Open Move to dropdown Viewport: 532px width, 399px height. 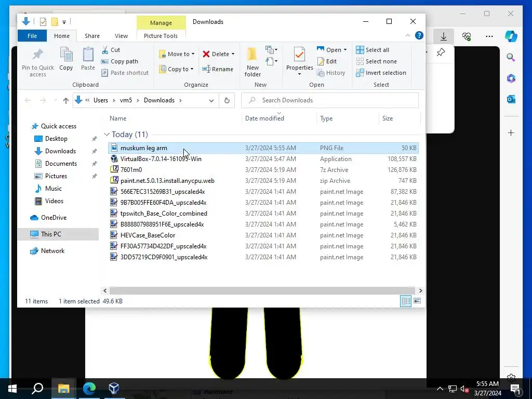pos(177,54)
